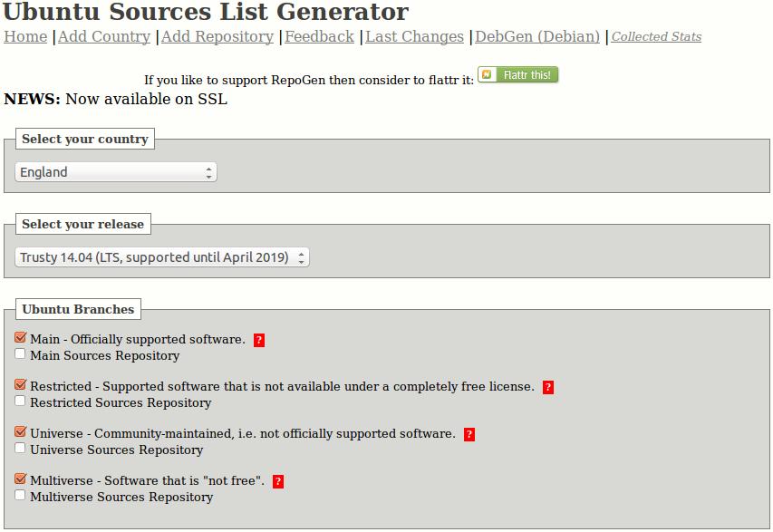The width and height of the screenshot is (773, 532).
Task: Expand the Trusty 14.04 release dropdown
Action: click(x=162, y=257)
